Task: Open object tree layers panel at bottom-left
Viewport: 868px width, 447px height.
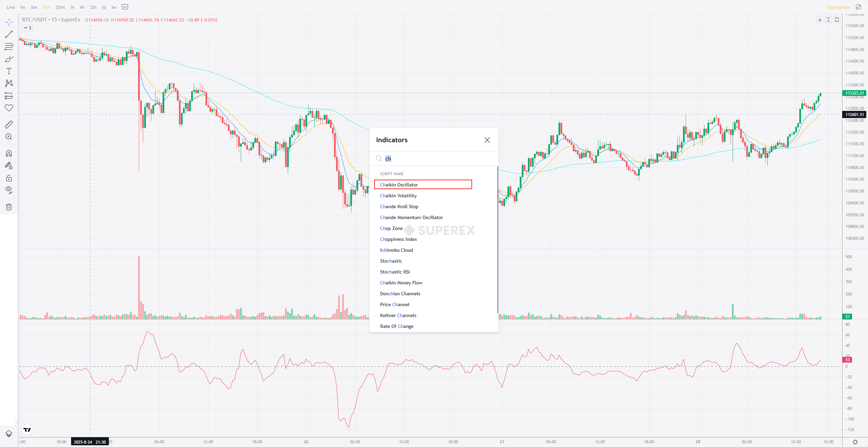Action: (9, 433)
